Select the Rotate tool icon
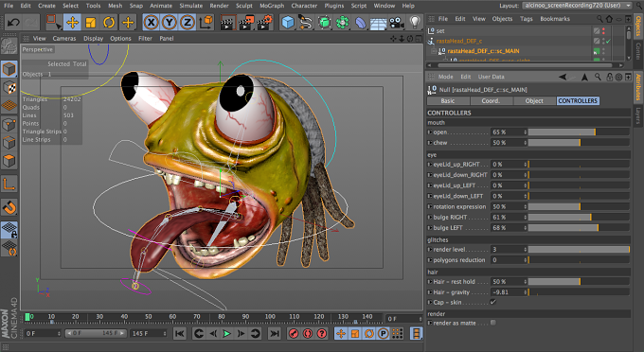This screenshot has width=644, height=352. pyautogui.click(x=109, y=22)
